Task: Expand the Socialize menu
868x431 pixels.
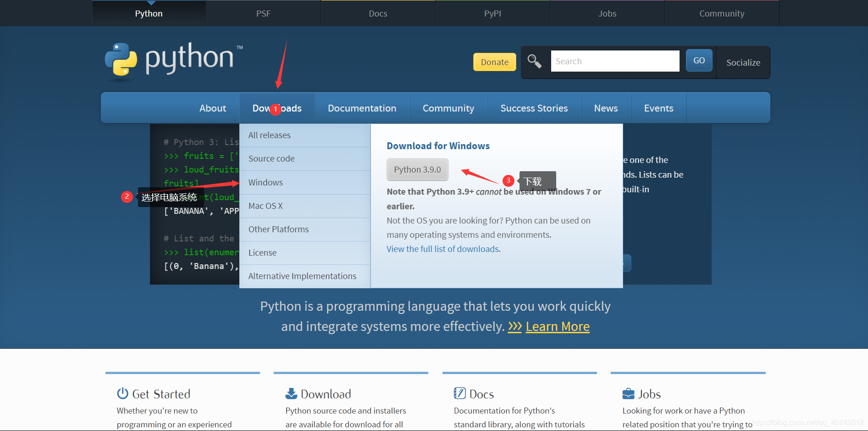Action: tap(743, 62)
